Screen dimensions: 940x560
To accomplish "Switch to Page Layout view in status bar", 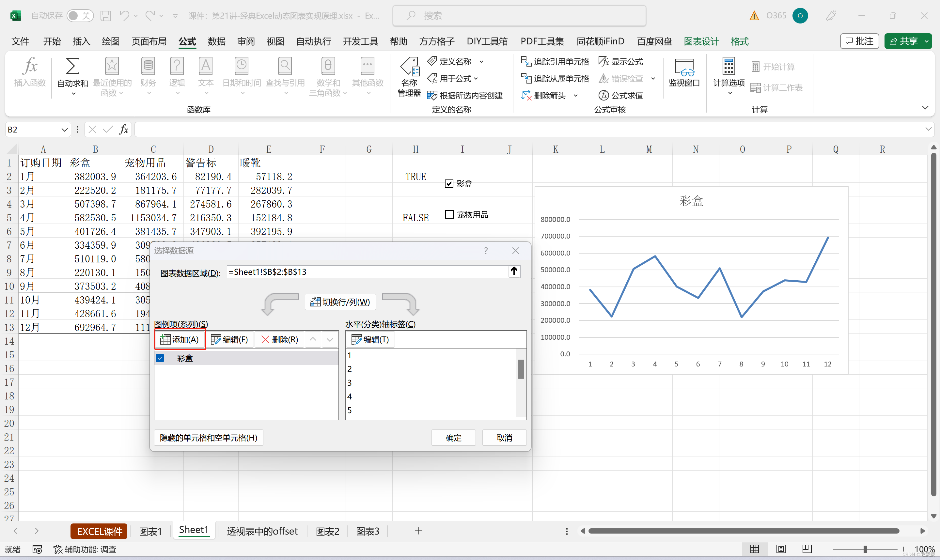I will click(x=781, y=549).
